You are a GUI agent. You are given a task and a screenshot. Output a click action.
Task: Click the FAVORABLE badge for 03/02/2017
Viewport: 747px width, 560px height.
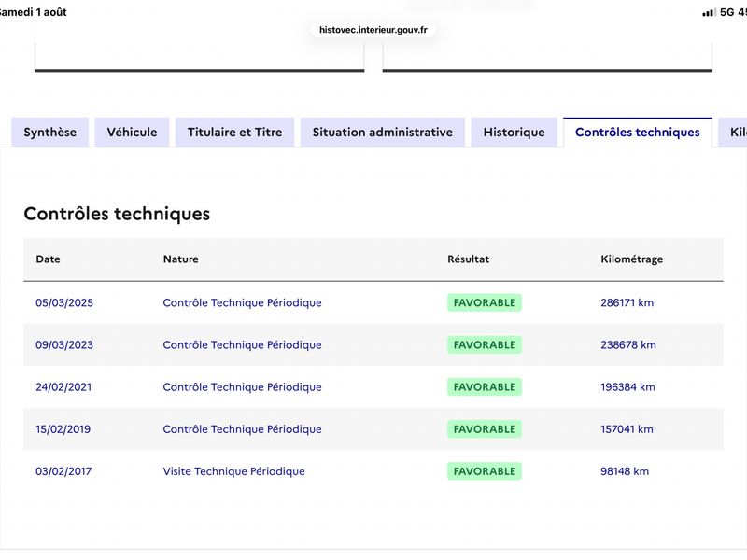pos(485,471)
